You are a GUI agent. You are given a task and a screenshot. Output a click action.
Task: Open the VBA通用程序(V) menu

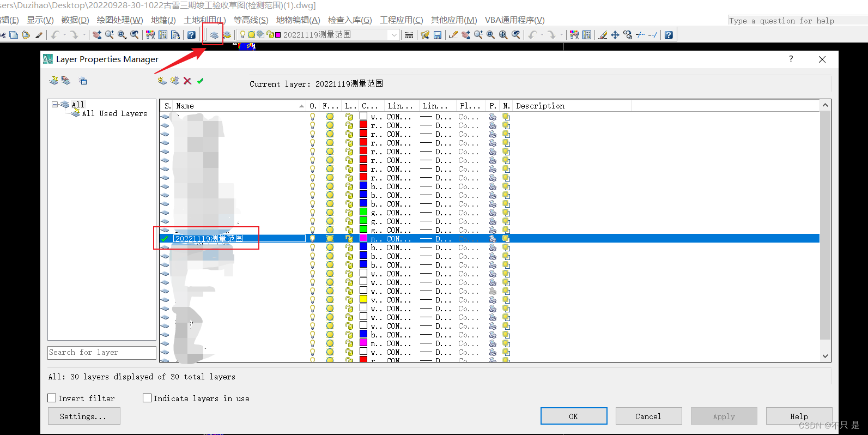(x=515, y=20)
